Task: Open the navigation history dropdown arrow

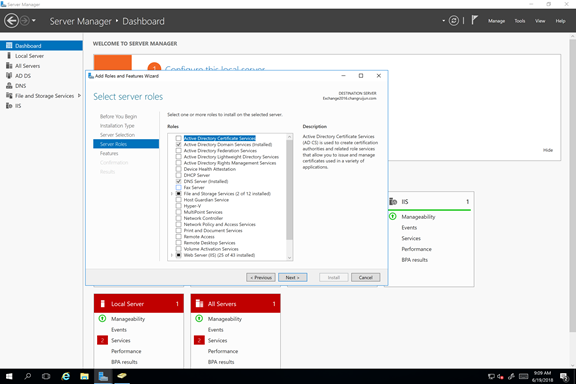Action: coord(34,21)
